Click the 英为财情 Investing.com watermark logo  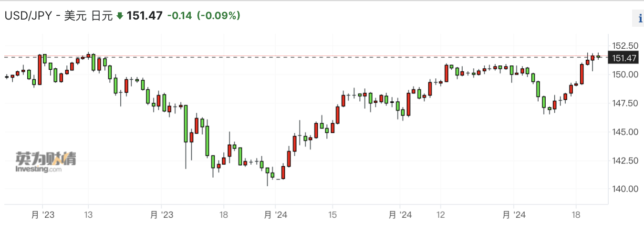tap(45, 162)
